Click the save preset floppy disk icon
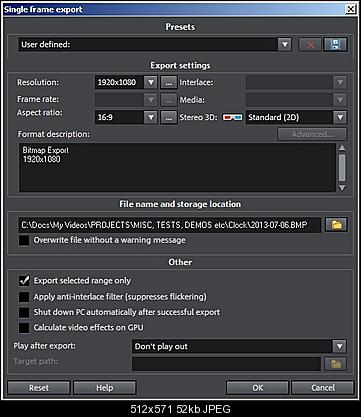The image size is (361, 417). click(335, 44)
